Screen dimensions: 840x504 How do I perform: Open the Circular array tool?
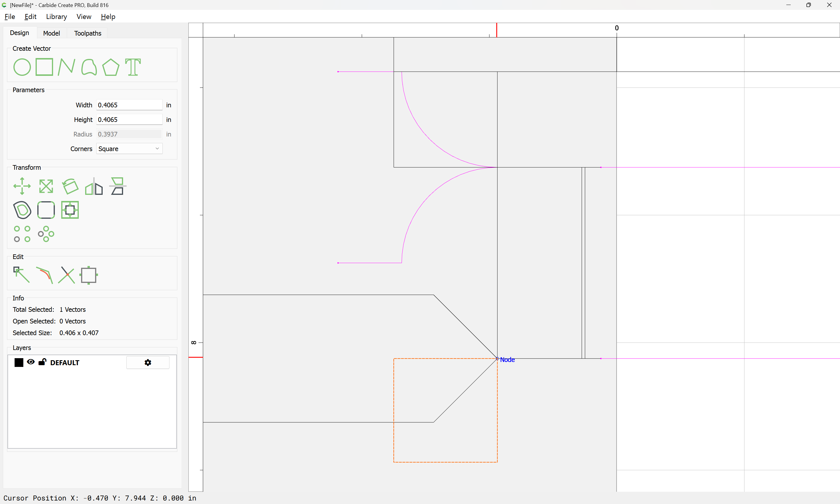(46, 234)
